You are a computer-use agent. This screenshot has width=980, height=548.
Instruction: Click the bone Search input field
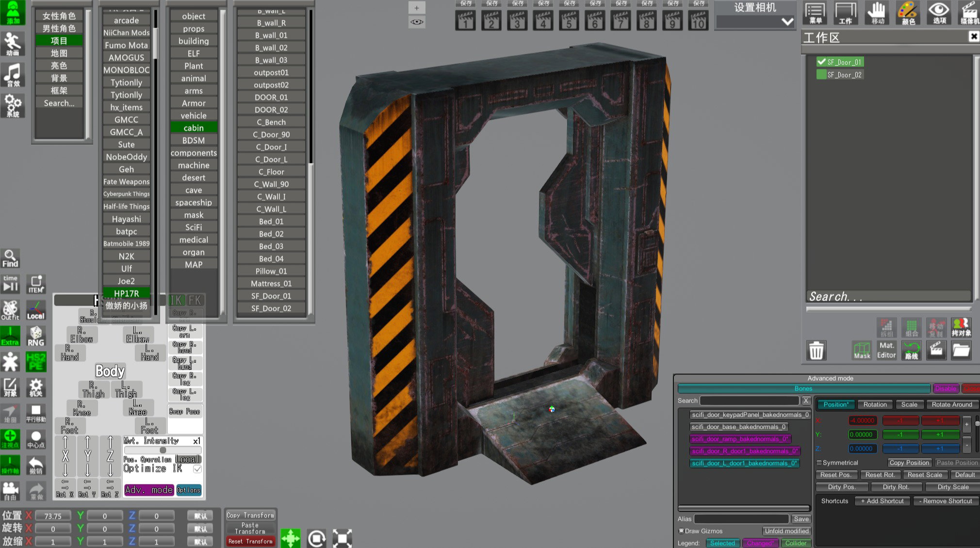tap(750, 401)
